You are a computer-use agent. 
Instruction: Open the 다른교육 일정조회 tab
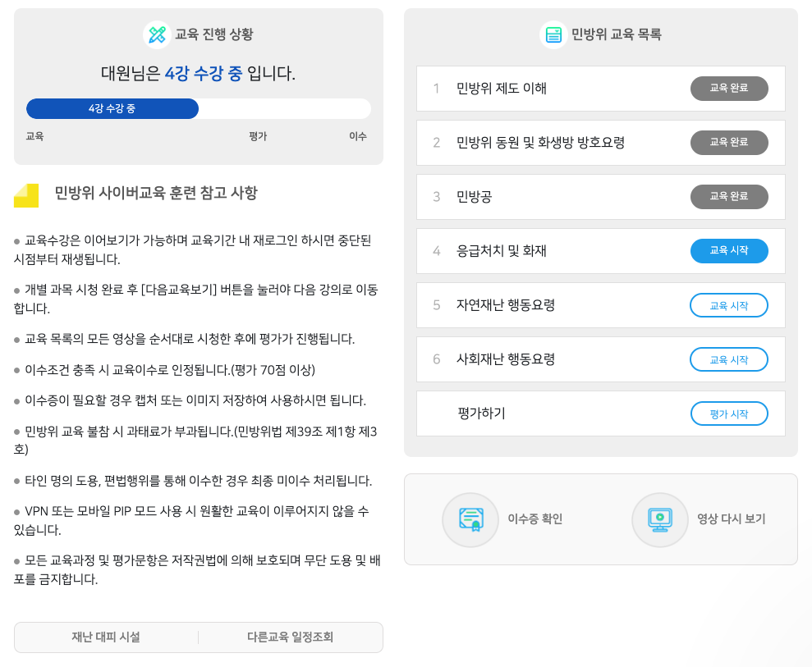click(290, 637)
